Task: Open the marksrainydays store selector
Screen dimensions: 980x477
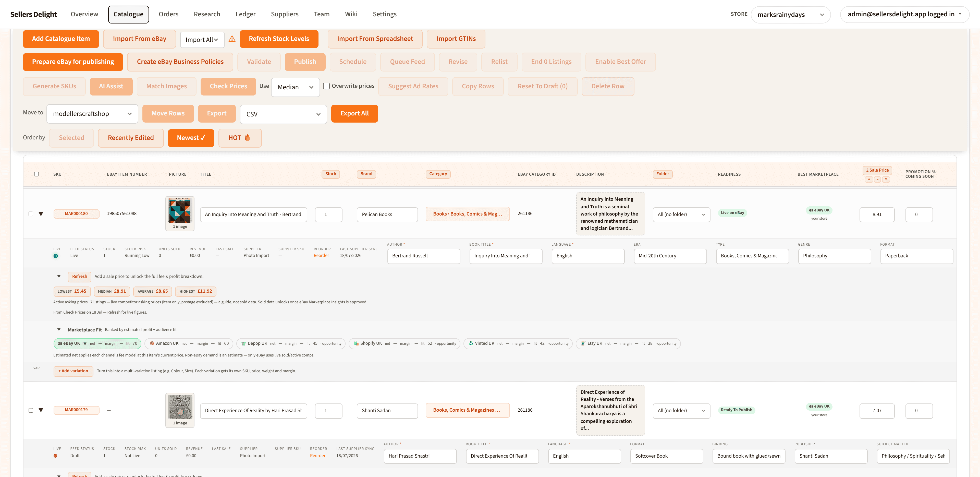Action: click(791, 15)
